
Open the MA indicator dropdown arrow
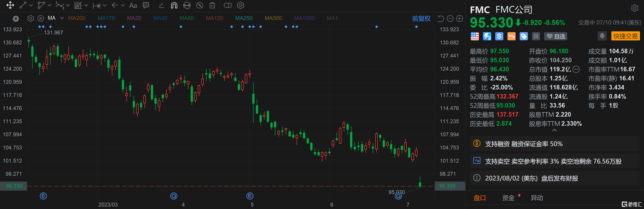[x=62, y=18]
